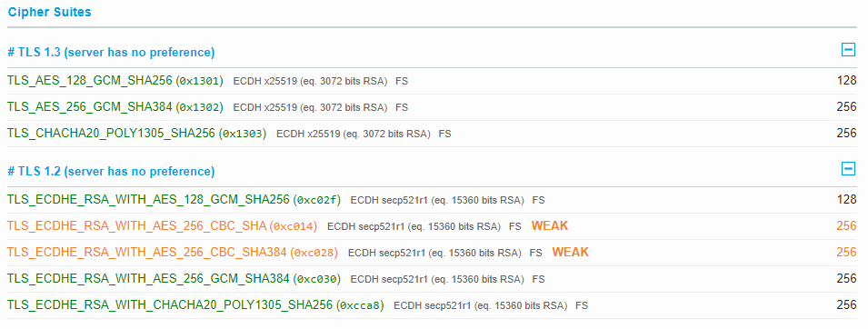Click the hex code 0xc02f
The height and width of the screenshot is (329, 868).
pyautogui.click(x=316, y=200)
